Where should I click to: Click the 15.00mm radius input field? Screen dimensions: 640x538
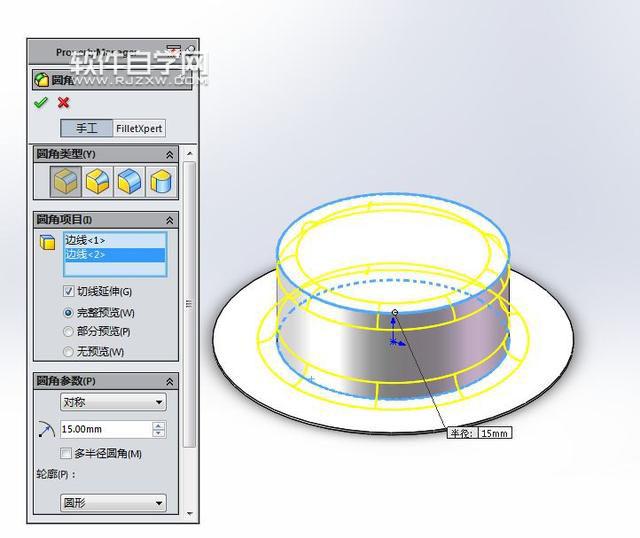(x=106, y=429)
